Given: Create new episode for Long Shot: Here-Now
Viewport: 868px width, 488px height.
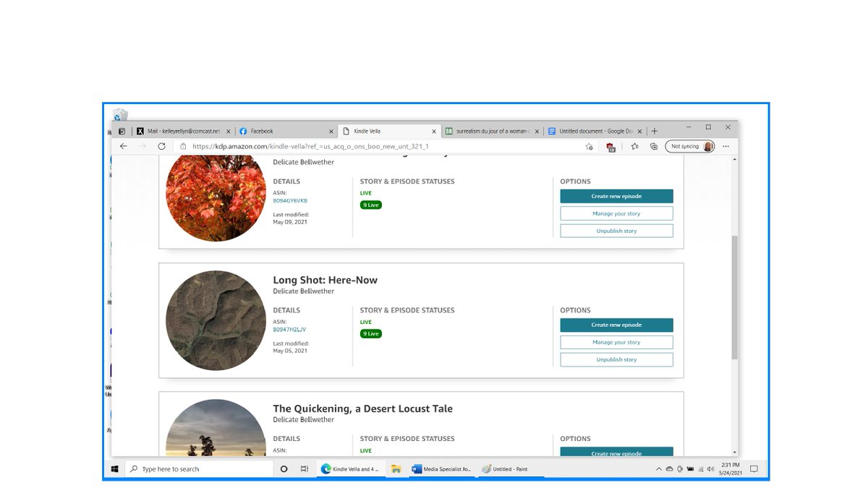Looking at the screenshot, I should tap(616, 325).
